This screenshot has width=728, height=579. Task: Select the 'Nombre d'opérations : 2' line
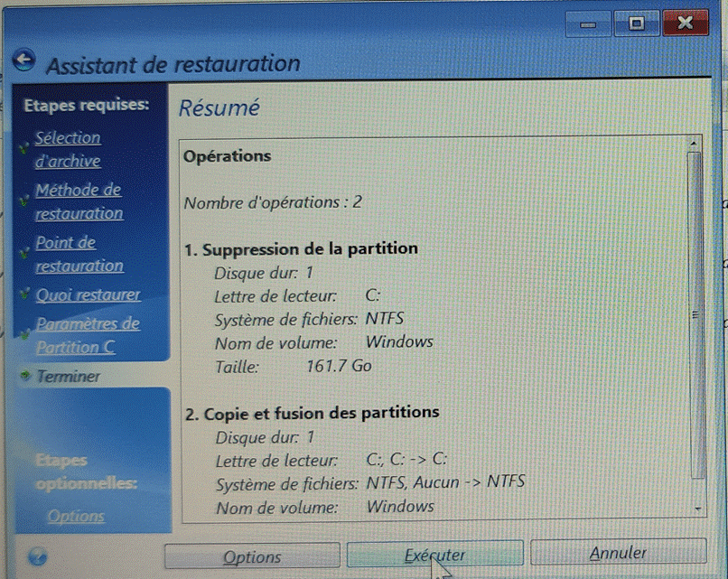pos(273,202)
